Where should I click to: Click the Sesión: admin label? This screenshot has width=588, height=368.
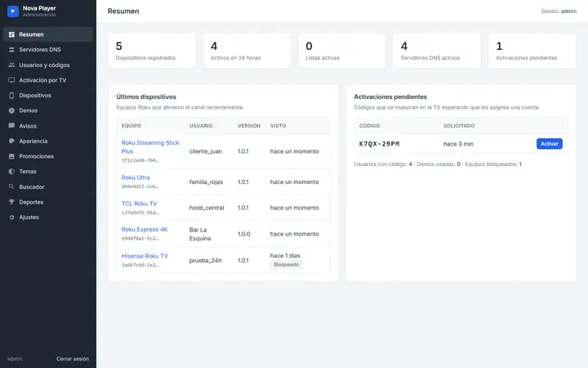[x=559, y=11]
